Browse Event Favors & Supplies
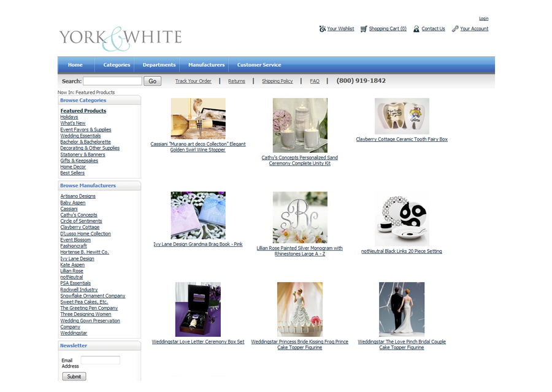552x392 pixels. pos(85,129)
